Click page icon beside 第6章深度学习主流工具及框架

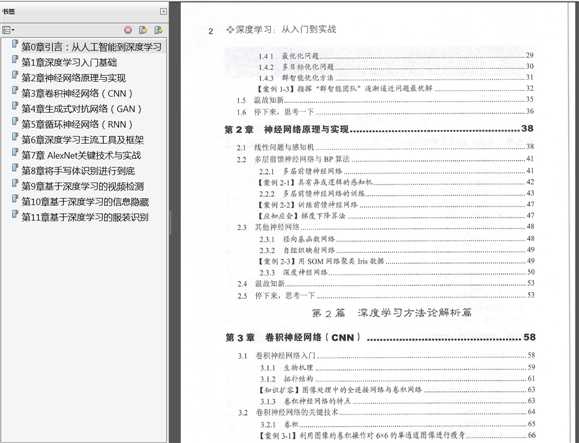pos(14,138)
